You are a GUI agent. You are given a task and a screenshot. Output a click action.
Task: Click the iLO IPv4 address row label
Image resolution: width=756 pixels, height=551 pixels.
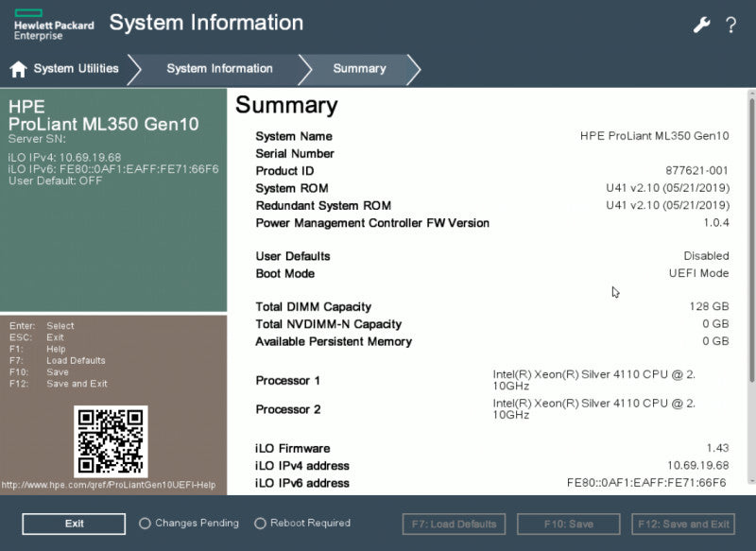tap(301, 466)
